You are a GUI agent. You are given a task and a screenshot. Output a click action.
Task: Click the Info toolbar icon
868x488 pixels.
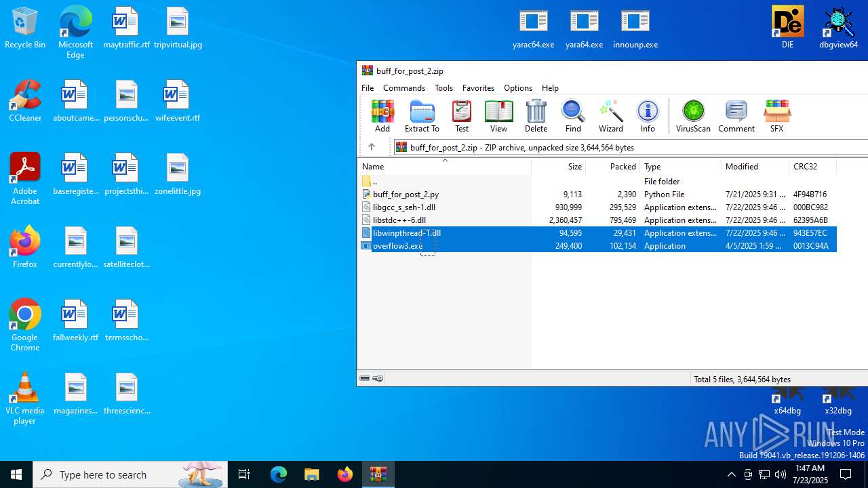(x=648, y=116)
